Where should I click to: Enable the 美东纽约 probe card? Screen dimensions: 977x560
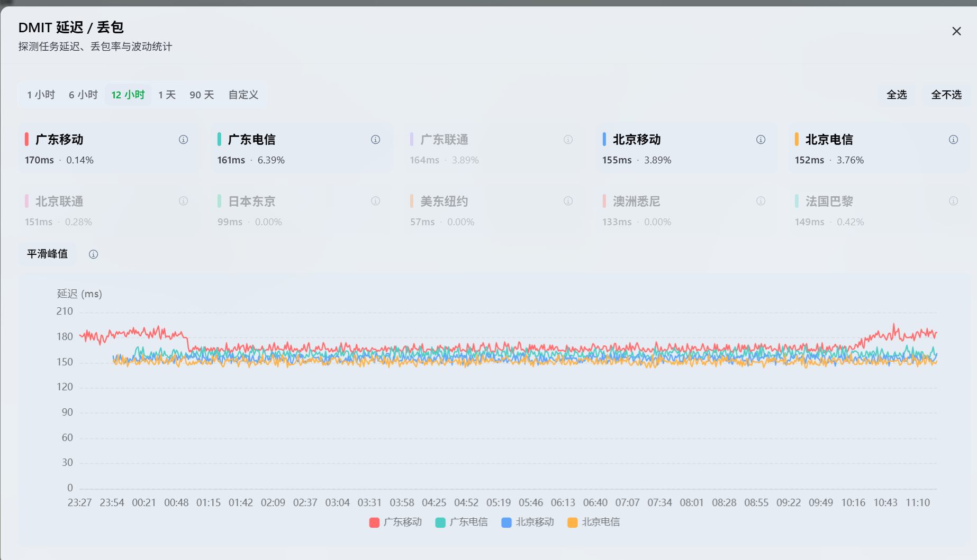click(x=494, y=210)
